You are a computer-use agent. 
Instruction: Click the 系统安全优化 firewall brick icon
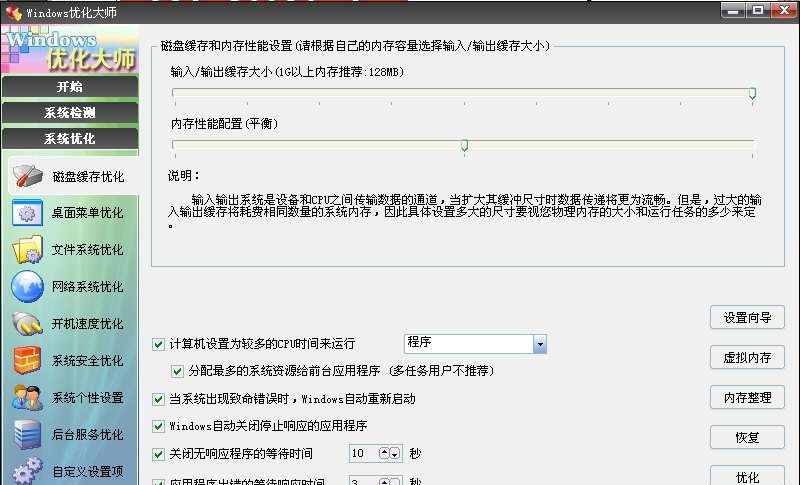pos(27,360)
